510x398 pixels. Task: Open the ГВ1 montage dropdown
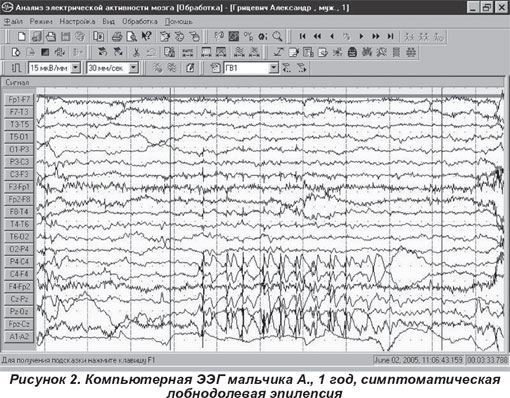(274, 68)
